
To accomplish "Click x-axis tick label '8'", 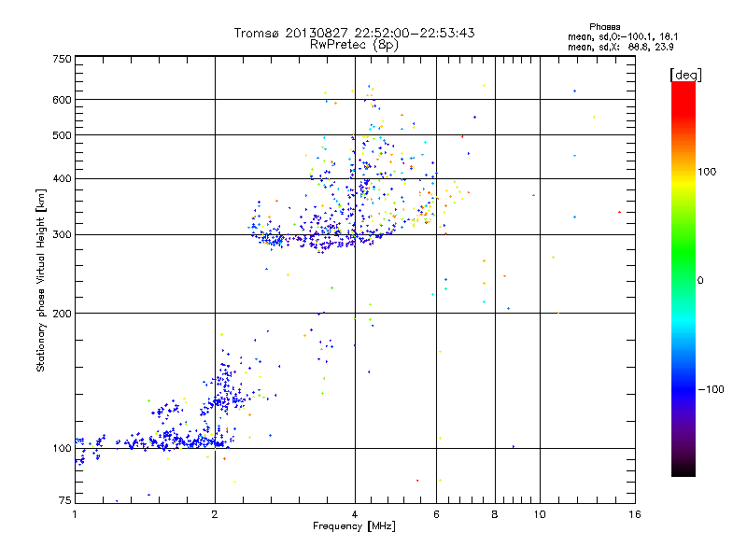I will click(495, 514).
